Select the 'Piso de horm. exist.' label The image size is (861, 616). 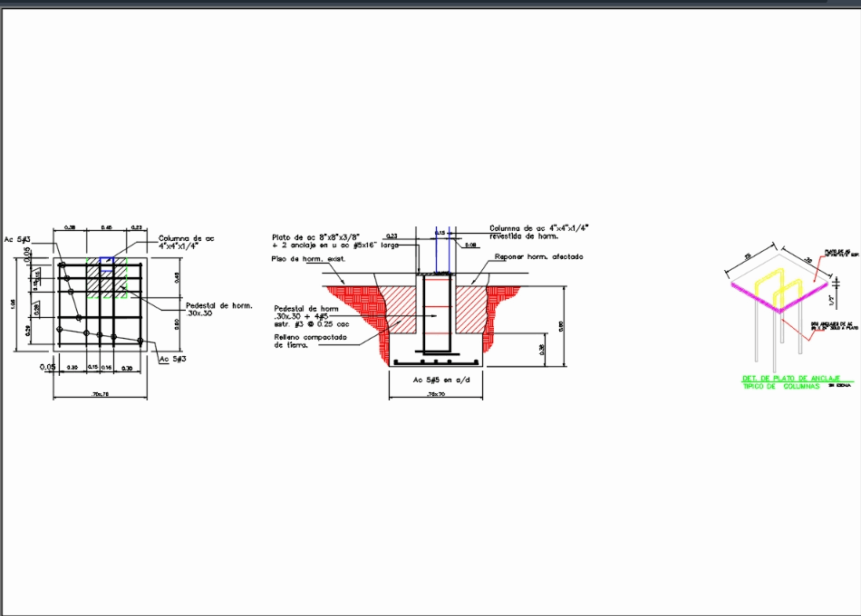click(x=309, y=259)
